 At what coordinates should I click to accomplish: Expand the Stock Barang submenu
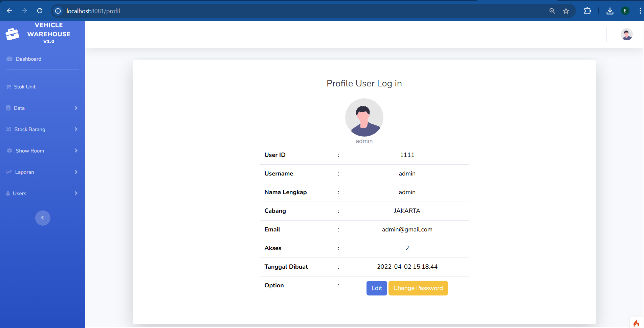tap(42, 129)
